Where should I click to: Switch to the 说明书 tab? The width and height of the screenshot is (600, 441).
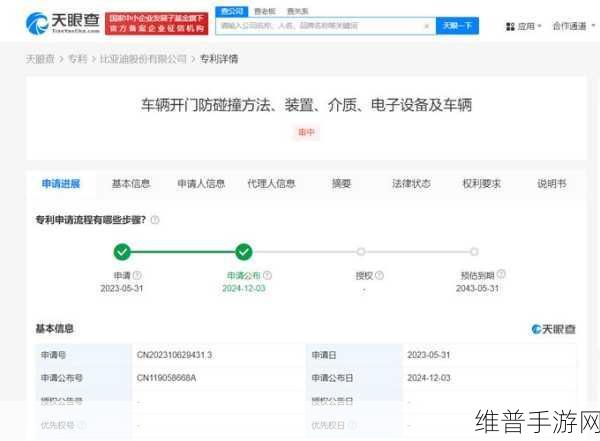551,184
